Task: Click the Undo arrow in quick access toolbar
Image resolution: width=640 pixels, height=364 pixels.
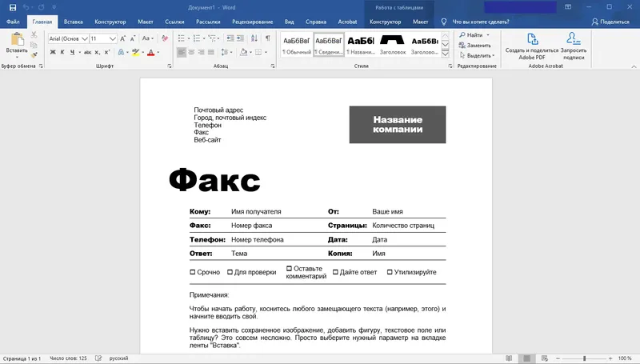Action: [x=26, y=7]
